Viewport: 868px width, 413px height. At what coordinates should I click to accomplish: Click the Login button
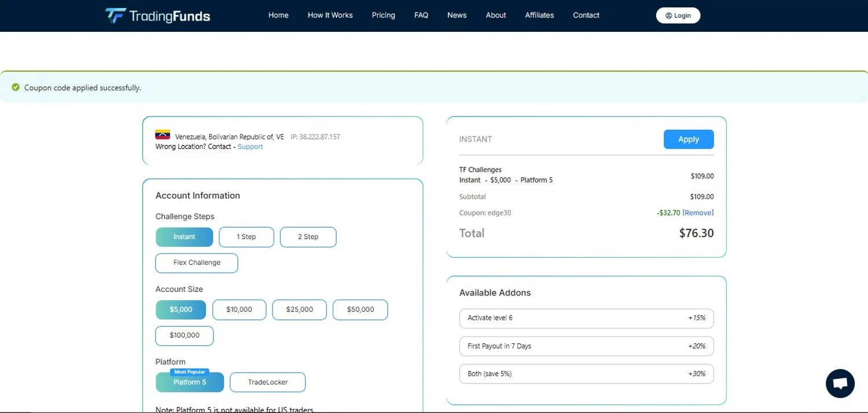[x=678, y=16]
